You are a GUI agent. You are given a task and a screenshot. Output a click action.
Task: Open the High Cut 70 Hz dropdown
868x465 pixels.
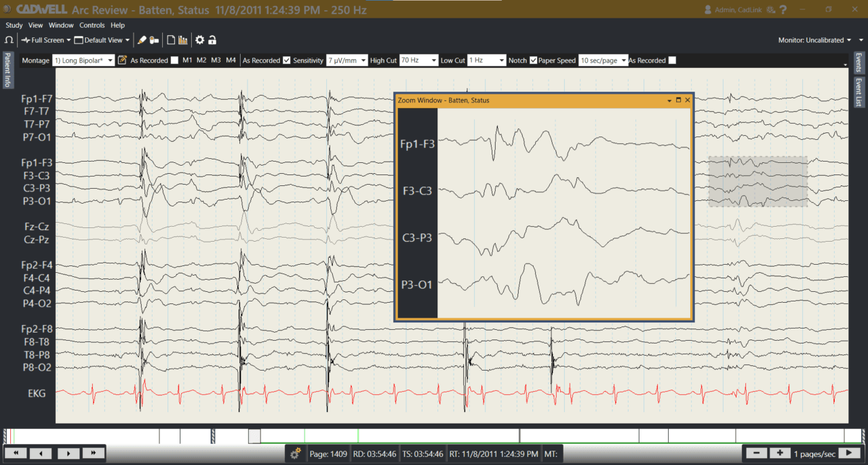pyautogui.click(x=418, y=60)
